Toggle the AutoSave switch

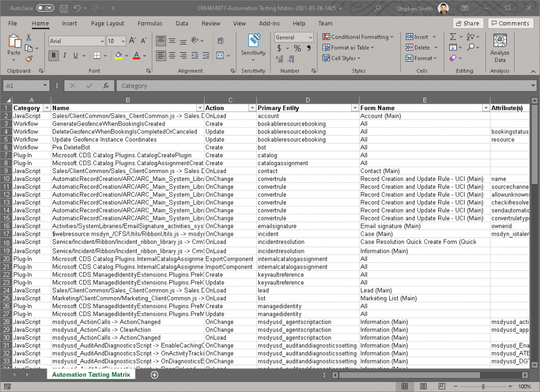tap(45, 8)
